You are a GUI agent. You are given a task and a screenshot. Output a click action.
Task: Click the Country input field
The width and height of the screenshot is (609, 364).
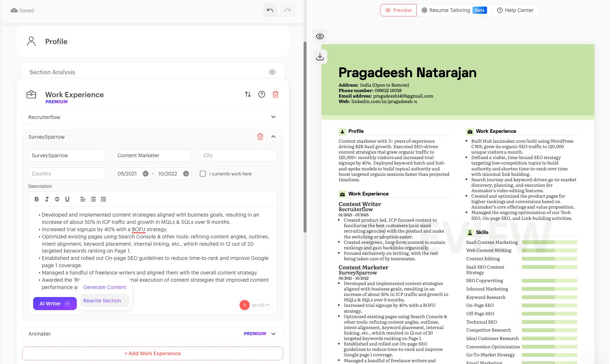67,174
